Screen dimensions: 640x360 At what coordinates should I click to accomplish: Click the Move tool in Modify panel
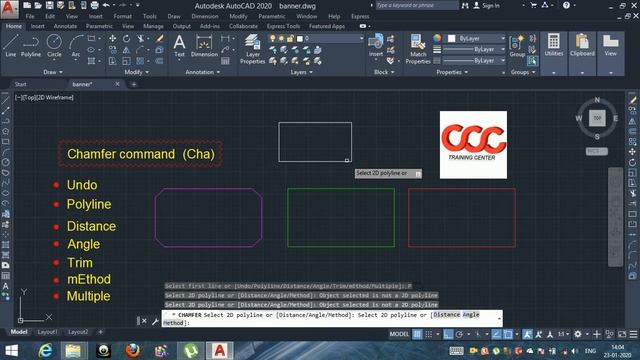click(112, 38)
